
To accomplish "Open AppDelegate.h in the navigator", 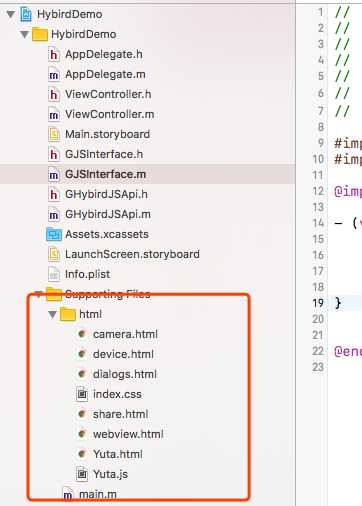I will [x=104, y=54].
